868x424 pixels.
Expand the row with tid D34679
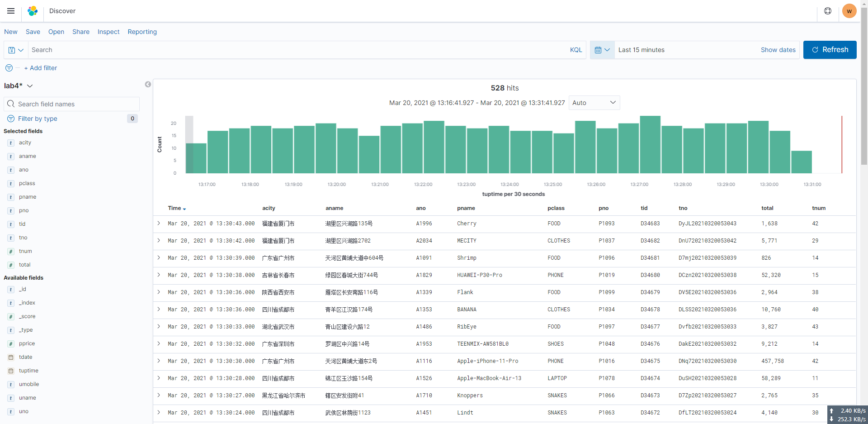159,292
